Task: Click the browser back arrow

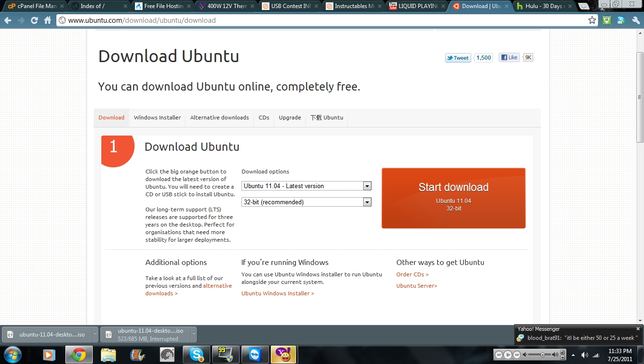Action: point(8,20)
